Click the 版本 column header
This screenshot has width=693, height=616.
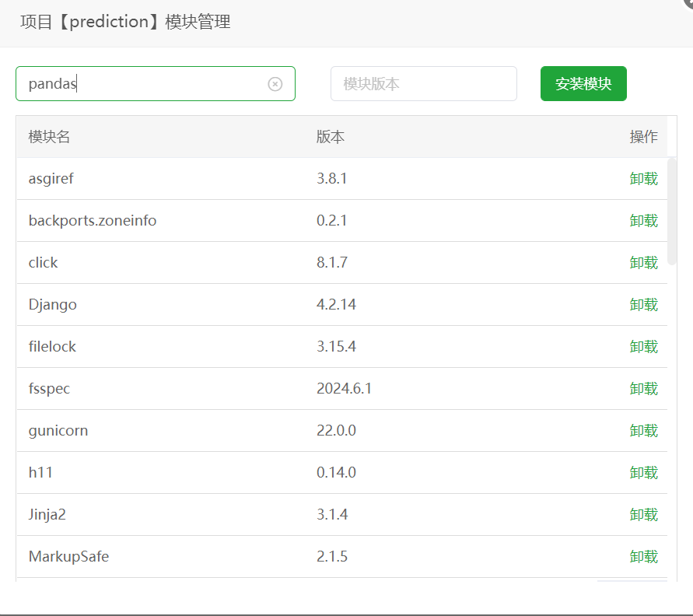pos(330,137)
